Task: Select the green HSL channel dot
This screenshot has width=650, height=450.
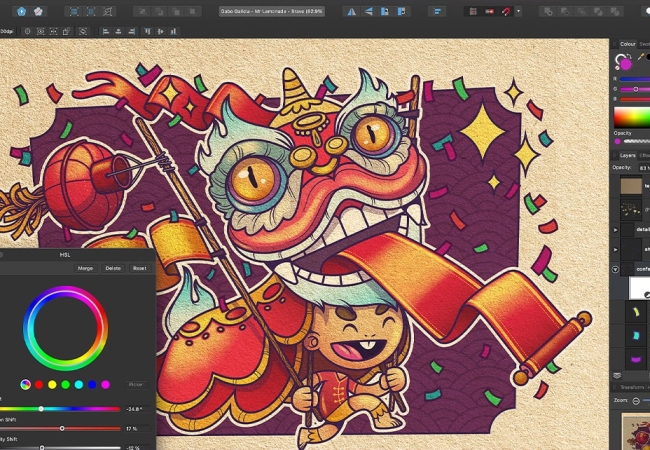Action: pos(65,384)
